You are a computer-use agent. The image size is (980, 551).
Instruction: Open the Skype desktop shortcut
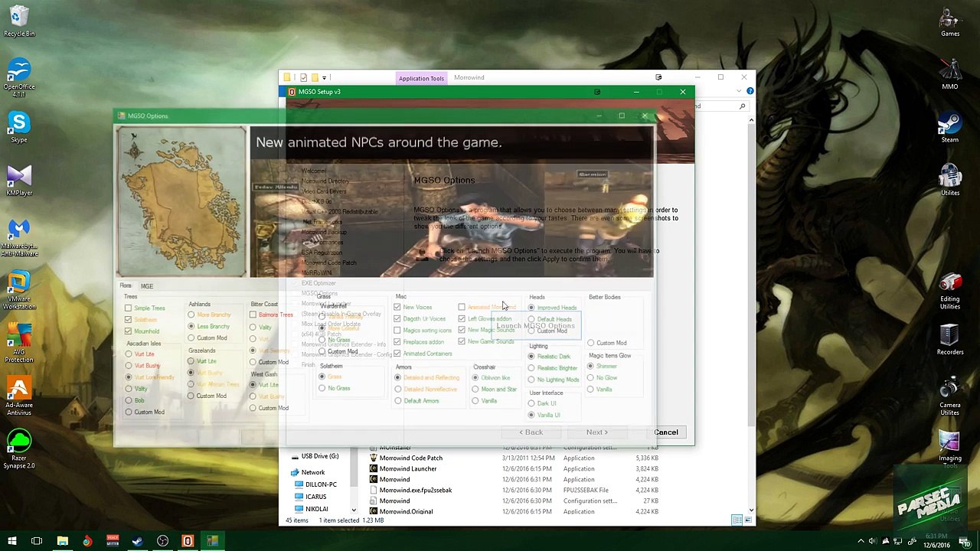(19, 128)
